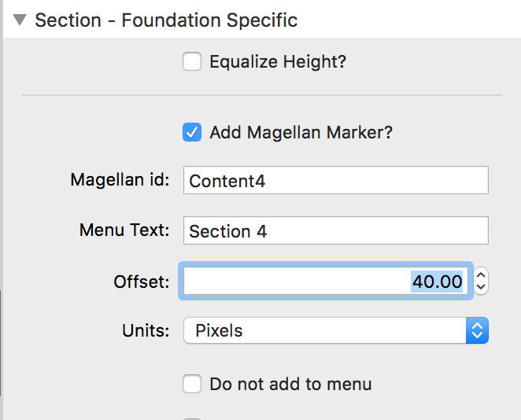Click the Add Magellan Marker? label text
This screenshot has height=420, width=521.
coord(301,132)
